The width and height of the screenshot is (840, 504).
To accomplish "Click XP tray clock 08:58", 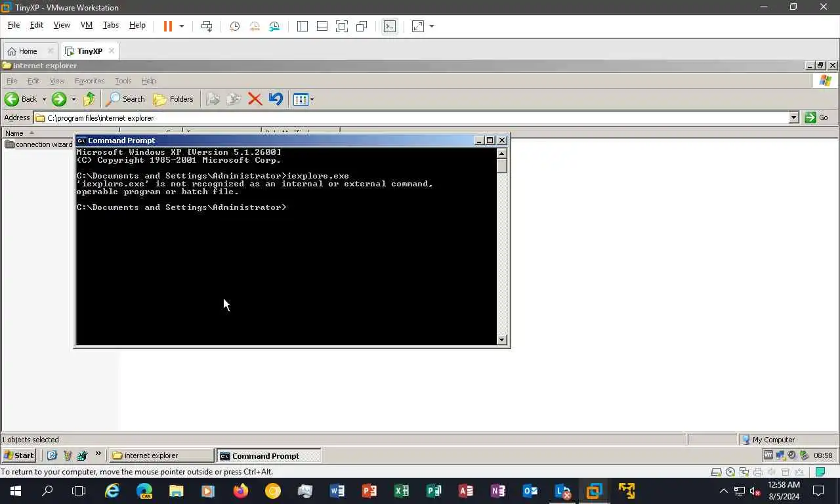I will [x=823, y=455].
